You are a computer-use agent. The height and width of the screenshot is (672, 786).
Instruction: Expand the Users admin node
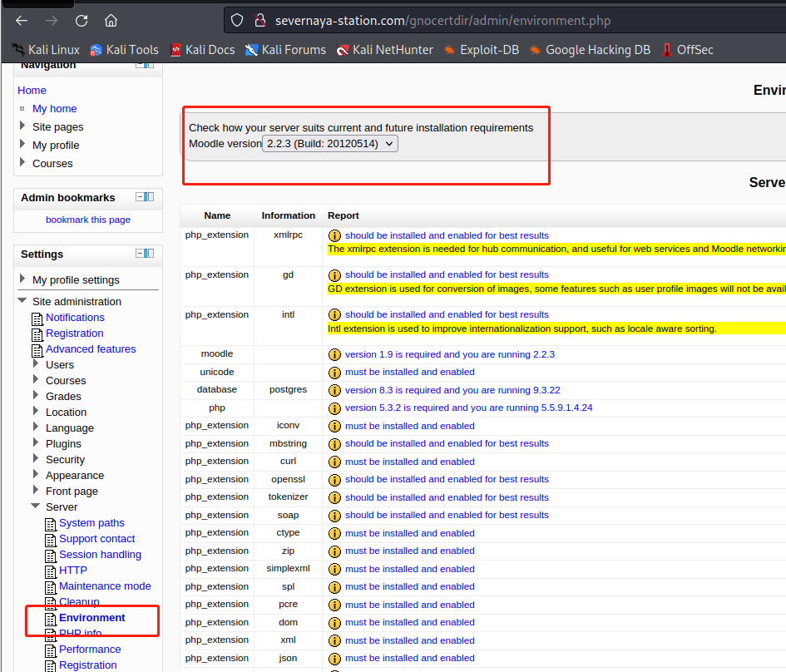pos(36,363)
